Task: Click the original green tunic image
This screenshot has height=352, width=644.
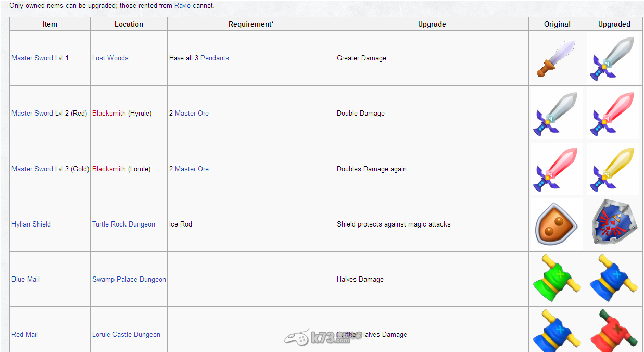Action: (x=556, y=279)
